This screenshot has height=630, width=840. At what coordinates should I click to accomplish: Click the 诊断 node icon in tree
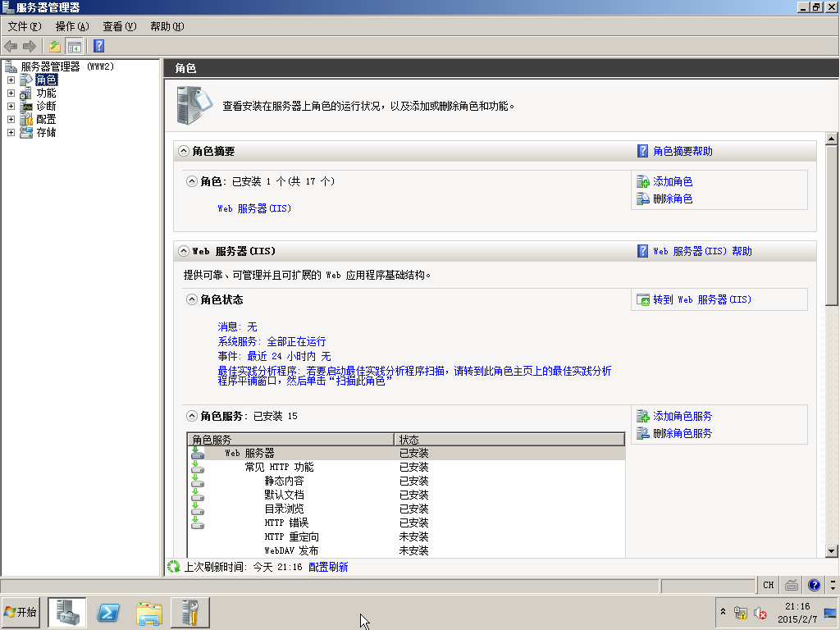[x=25, y=106]
